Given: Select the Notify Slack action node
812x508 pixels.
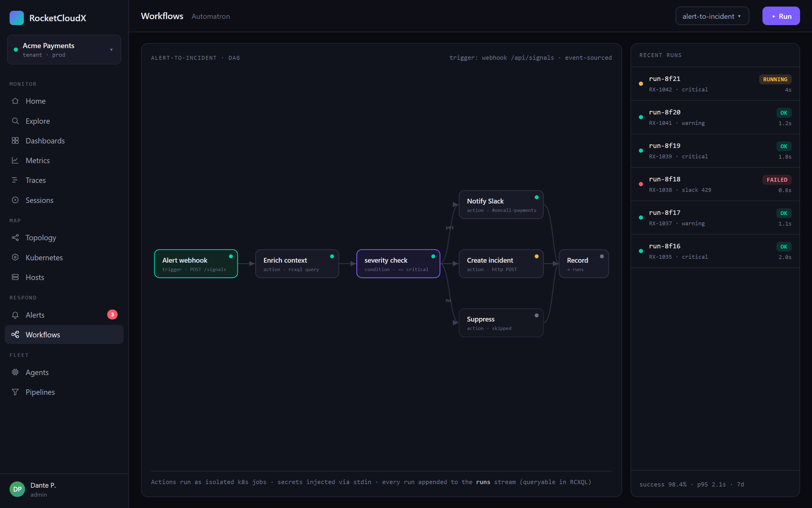Looking at the screenshot, I should point(501,205).
